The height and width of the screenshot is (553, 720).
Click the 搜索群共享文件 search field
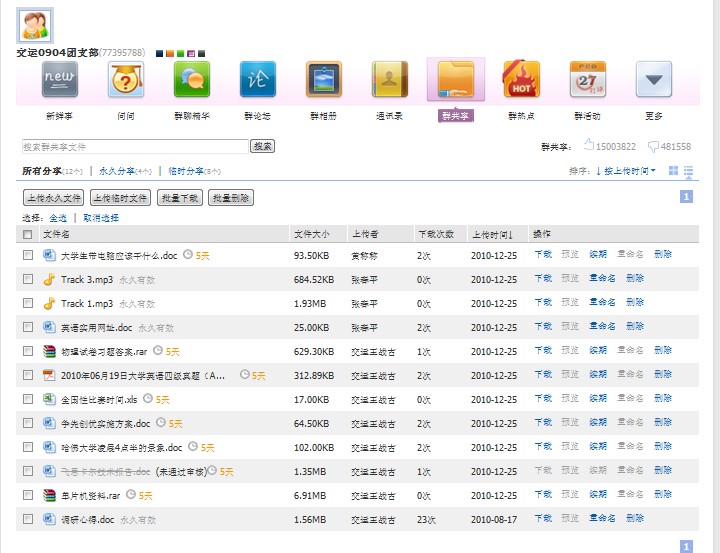tap(134, 147)
